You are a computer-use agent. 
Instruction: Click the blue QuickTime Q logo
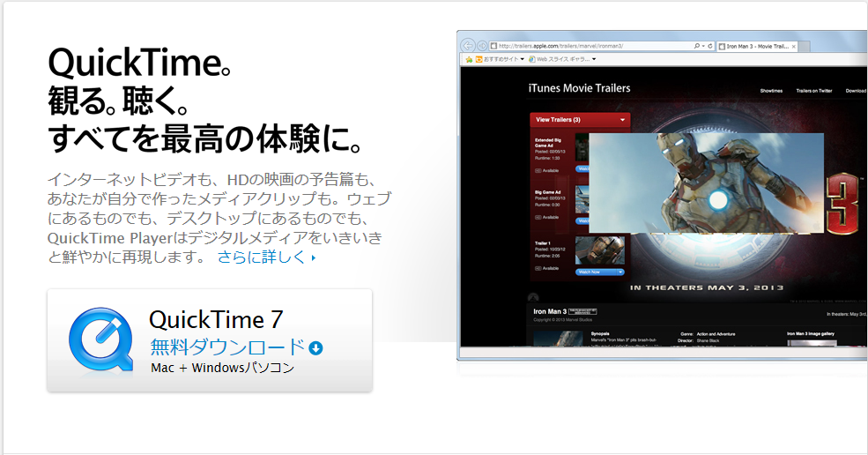(x=101, y=340)
